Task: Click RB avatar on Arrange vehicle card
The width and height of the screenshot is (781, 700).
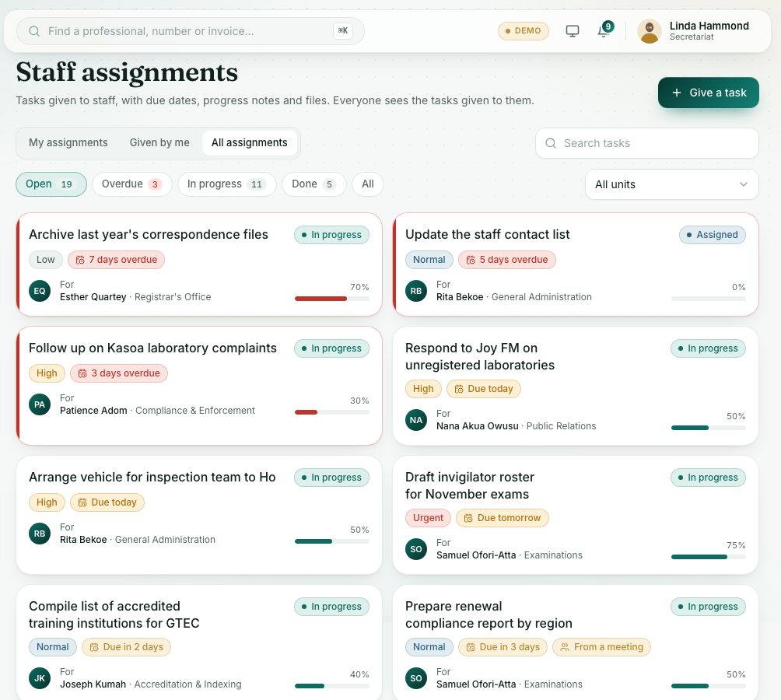Action: coord(40,534)
